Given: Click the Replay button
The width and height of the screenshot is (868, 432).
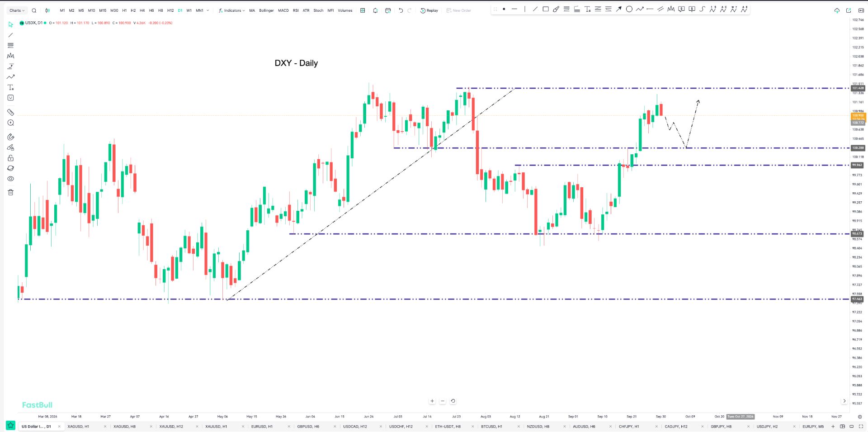Looking at the screenshot, I should (x=429, y=10).
